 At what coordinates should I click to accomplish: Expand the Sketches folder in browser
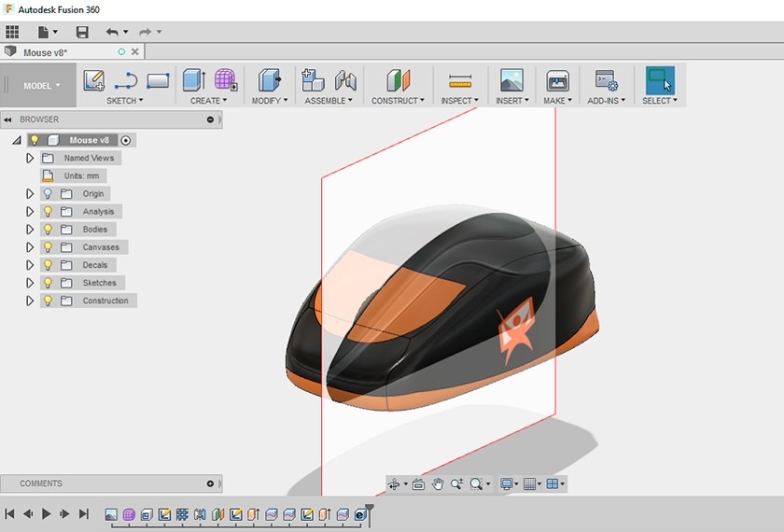pos(30,283)
